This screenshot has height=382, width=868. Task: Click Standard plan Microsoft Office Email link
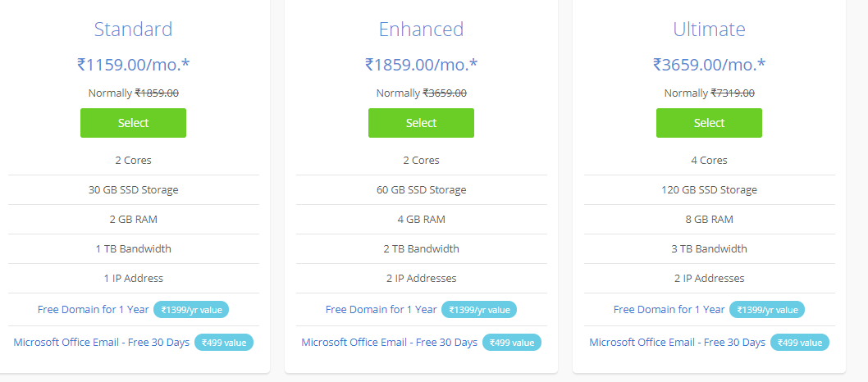point(101,342)
